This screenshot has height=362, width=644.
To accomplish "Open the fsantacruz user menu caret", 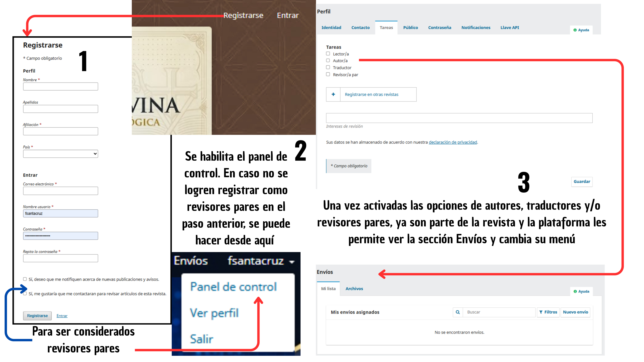I will pos(292,262).
